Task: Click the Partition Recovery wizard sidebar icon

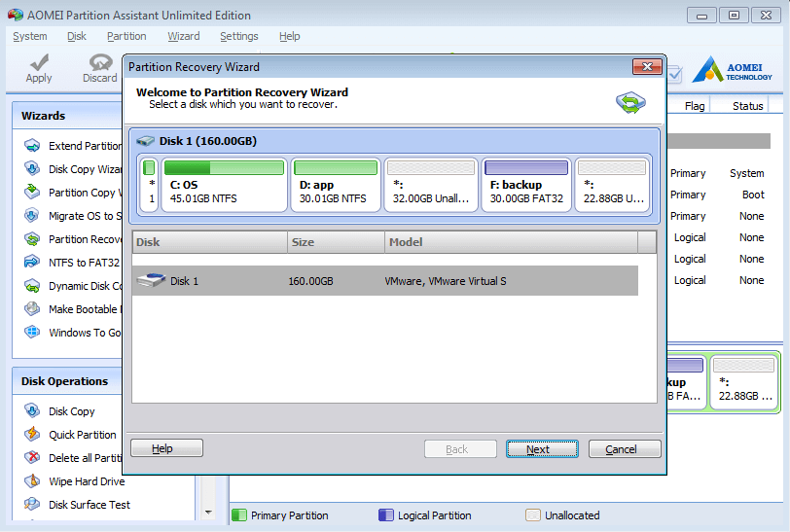Action: click(x=32, y=239)
